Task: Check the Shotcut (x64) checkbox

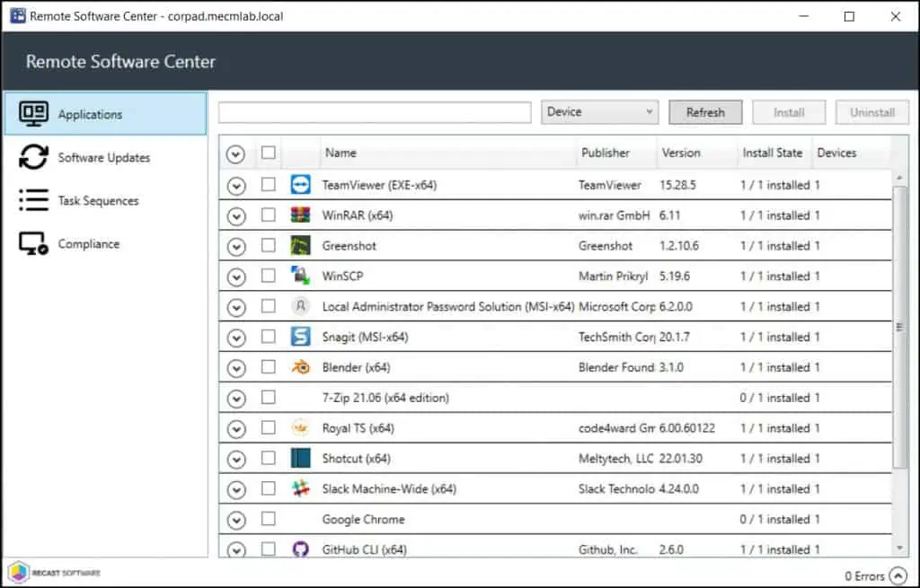Action: coord(268,457)
